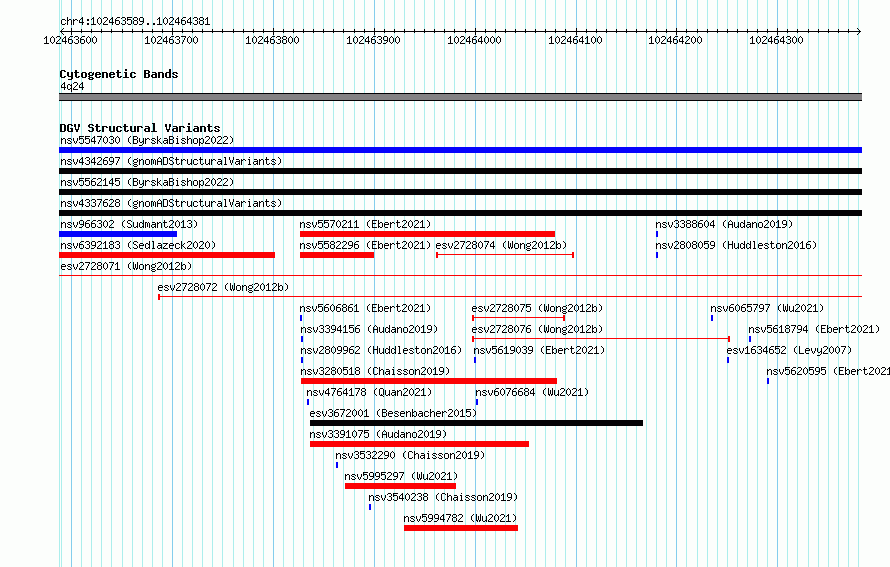The height and width of the screenshot is (567, 890).
Task: Click esv2728072 (Wong2012b) label
Action: coord(223,287)
